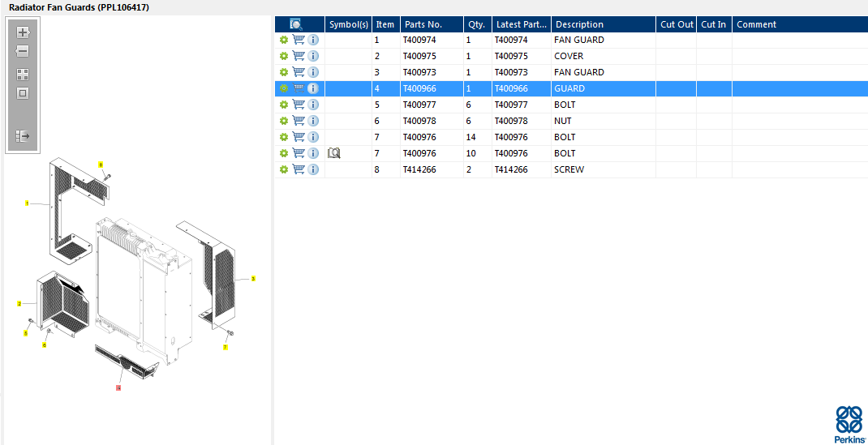This screenshot has height=445, width=868.
Task: Select callout 7 on the diagram
Action: tap(226, 347)
